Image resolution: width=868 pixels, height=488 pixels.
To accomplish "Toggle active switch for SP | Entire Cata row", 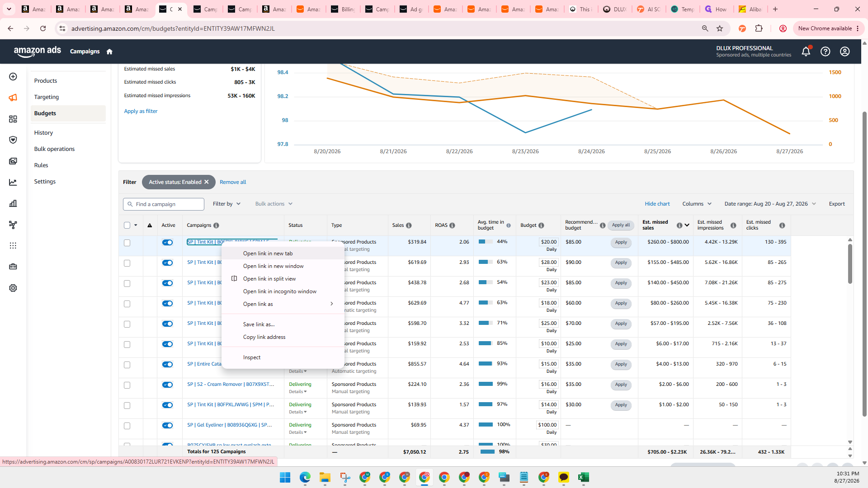I will (168, 365).
